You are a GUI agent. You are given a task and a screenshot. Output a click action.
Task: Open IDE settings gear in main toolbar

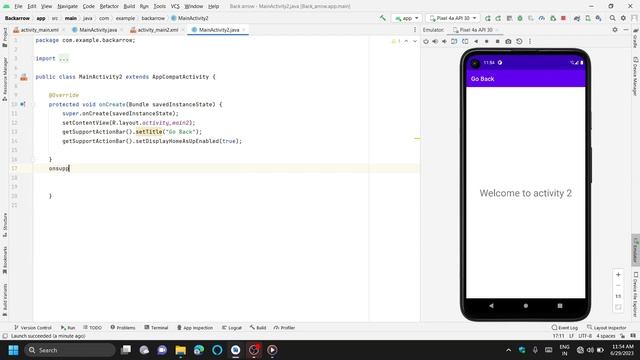pos(623,18)
